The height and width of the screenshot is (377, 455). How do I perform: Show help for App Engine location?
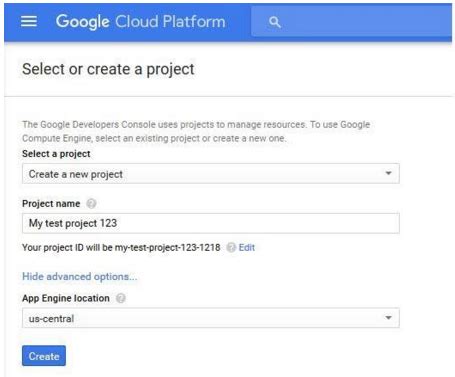pos(121,298)
